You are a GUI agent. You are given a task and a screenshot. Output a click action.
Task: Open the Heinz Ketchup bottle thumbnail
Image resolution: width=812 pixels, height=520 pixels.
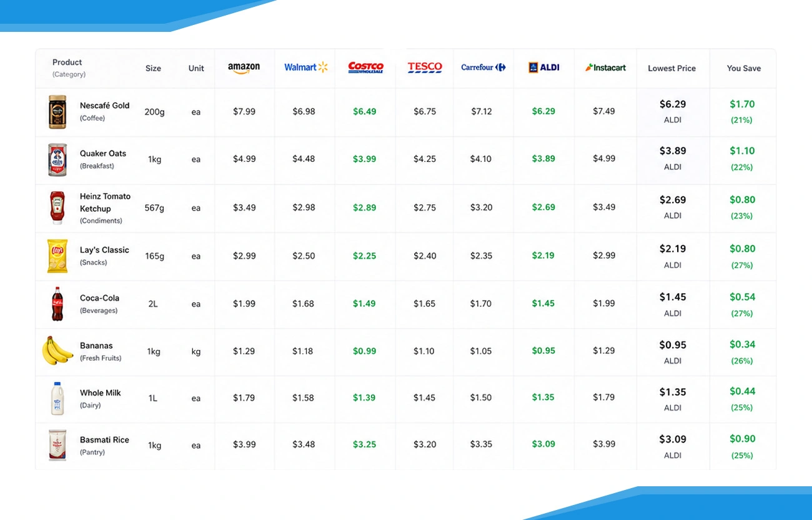pyautogui.click(x=57, y=207)
